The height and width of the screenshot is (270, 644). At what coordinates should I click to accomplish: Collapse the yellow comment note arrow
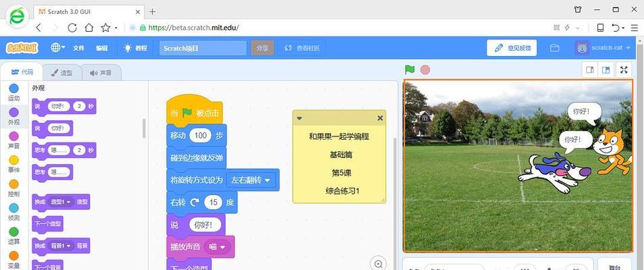(300, 118)
